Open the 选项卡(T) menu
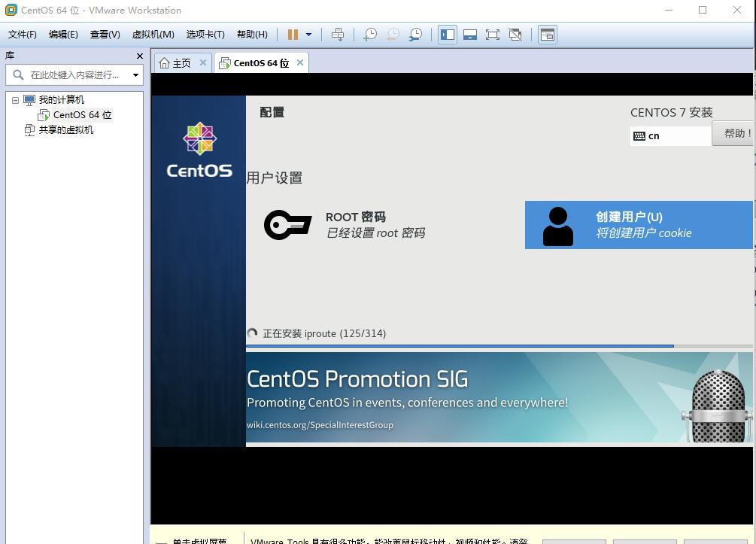This screenshot has height=544, width=756. [x=205, y=35]
